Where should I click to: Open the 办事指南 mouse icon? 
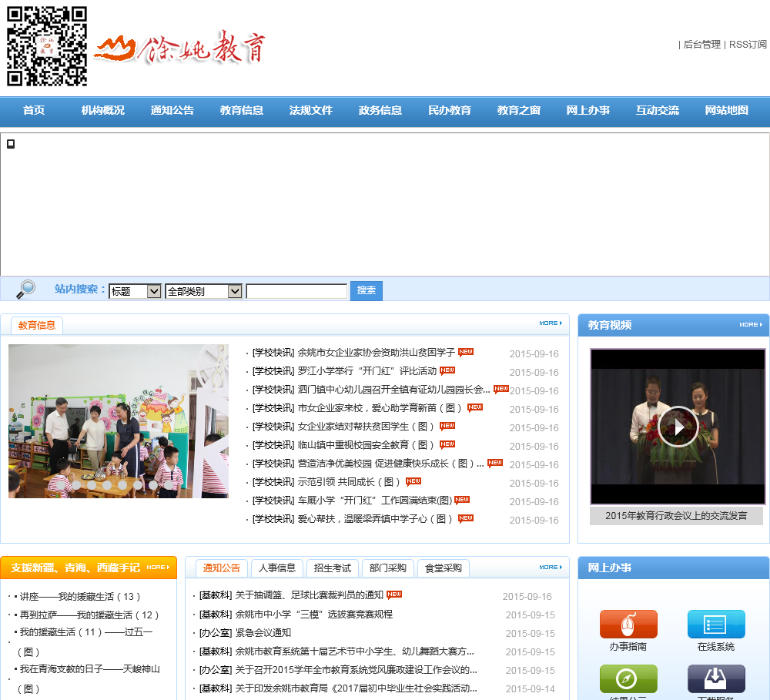[628, 624]
